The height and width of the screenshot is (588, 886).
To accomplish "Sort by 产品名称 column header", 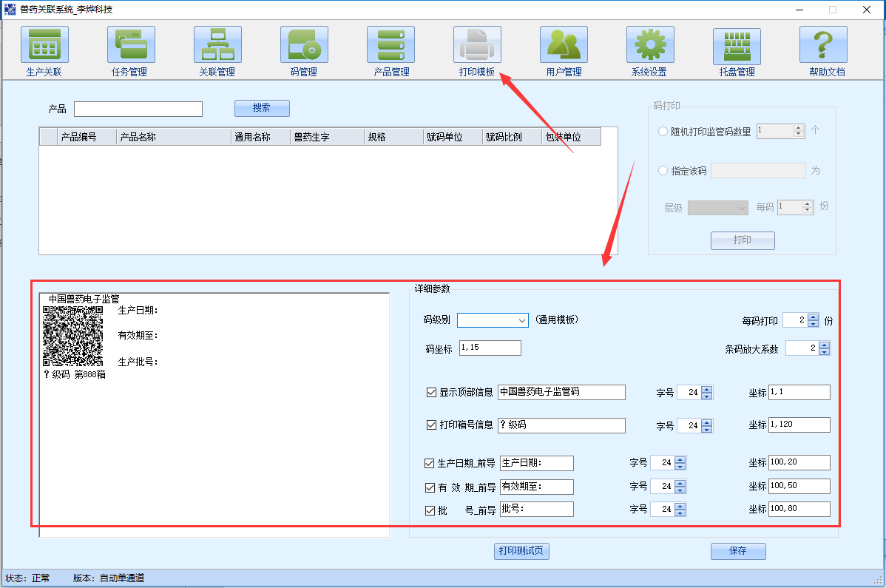I will pos(174,137).
